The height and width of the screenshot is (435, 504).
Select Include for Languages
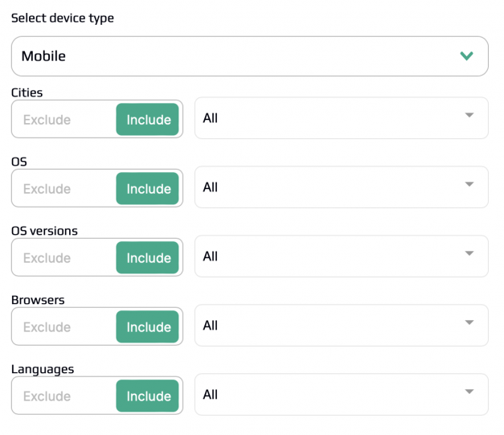click(x=148, y=396)
